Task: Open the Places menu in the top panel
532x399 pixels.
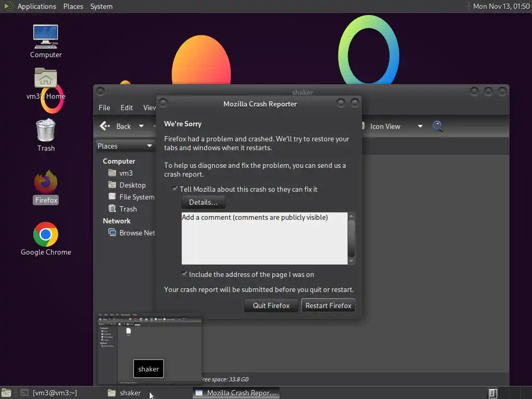Action: pyautogui.click(x=73, y=6)
